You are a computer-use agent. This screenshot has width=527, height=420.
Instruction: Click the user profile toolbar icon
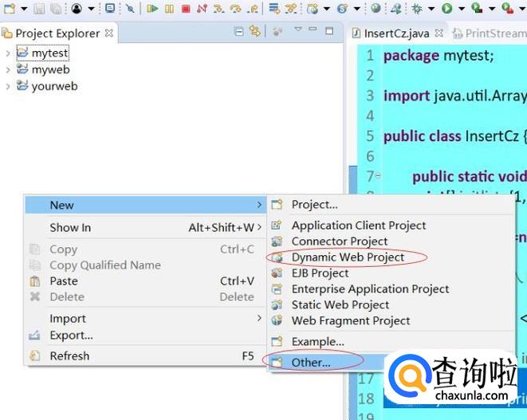point(77,8)
